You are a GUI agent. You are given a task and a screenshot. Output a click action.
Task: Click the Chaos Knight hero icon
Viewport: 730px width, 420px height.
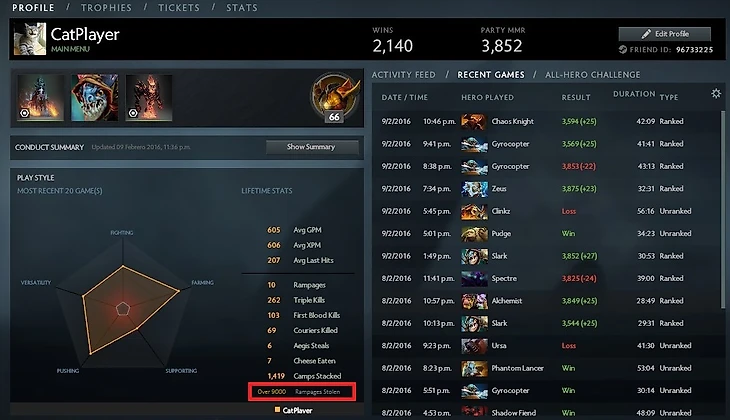pos(474,122)
